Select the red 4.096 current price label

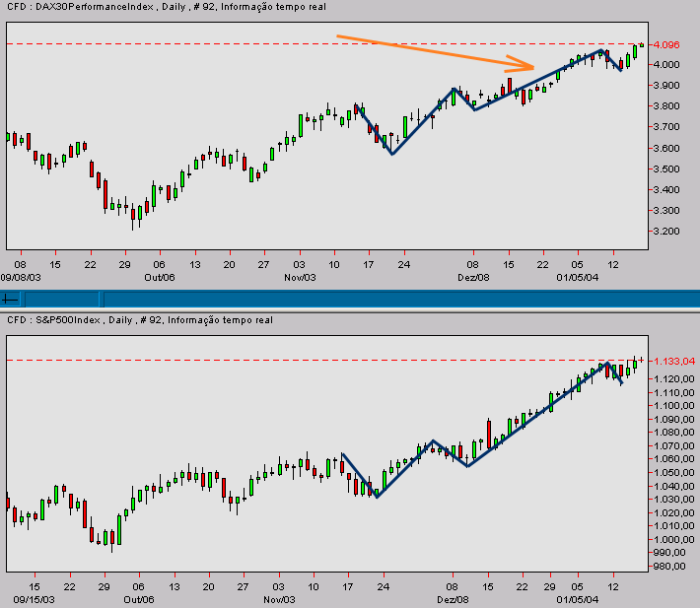[666, 44]
